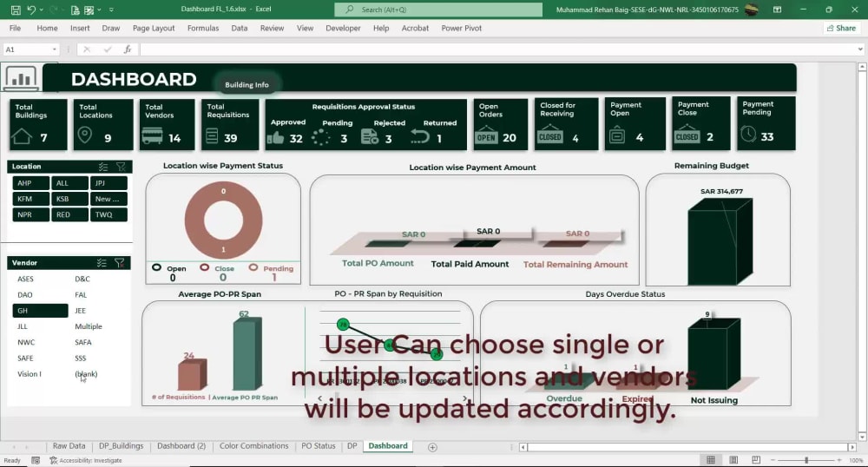
Task: Click the search box in the title bar
Action: click(x=437, y=10)
